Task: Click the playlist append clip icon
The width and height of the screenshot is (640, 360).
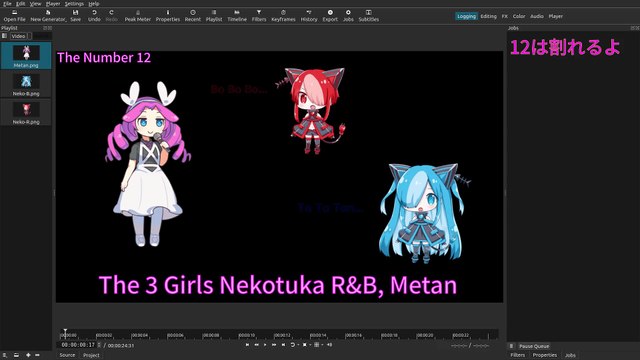Action: [16, 355]
